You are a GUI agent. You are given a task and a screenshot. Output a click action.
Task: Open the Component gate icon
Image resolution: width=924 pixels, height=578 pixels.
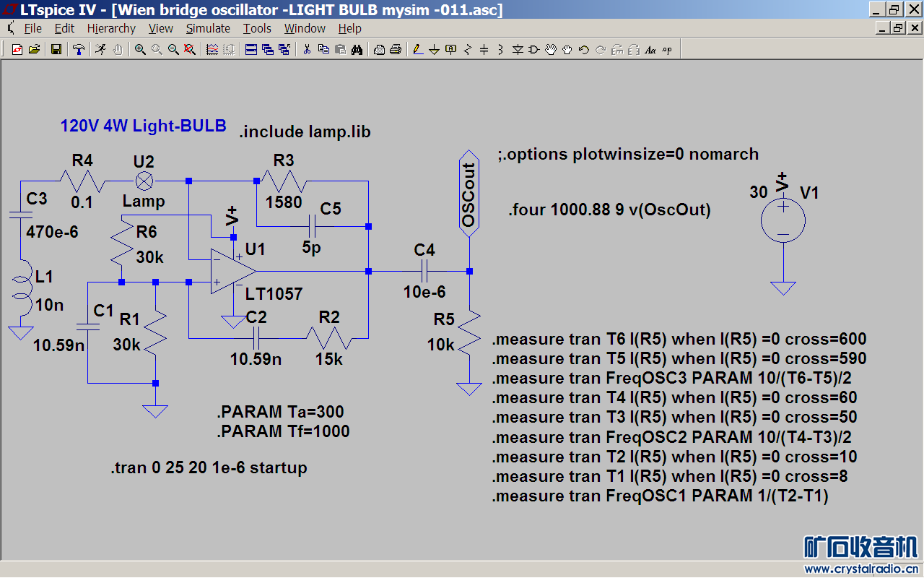(x=533, y=49)
